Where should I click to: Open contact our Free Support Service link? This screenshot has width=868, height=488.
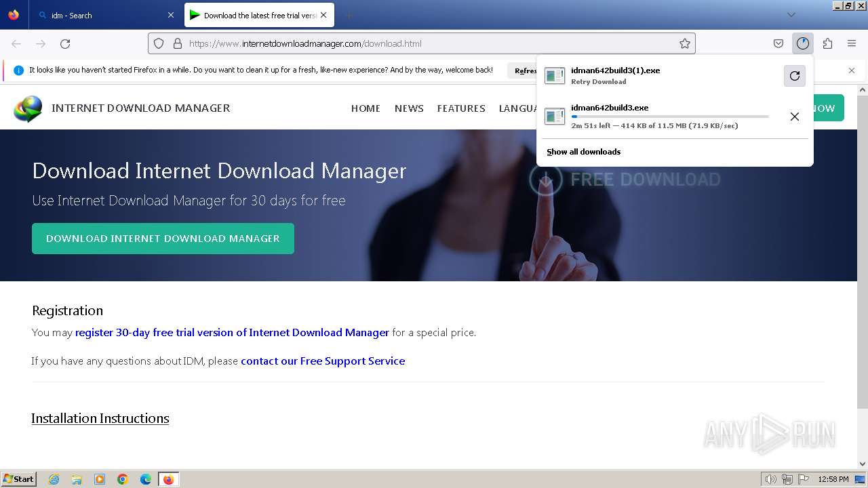point(323,361)
